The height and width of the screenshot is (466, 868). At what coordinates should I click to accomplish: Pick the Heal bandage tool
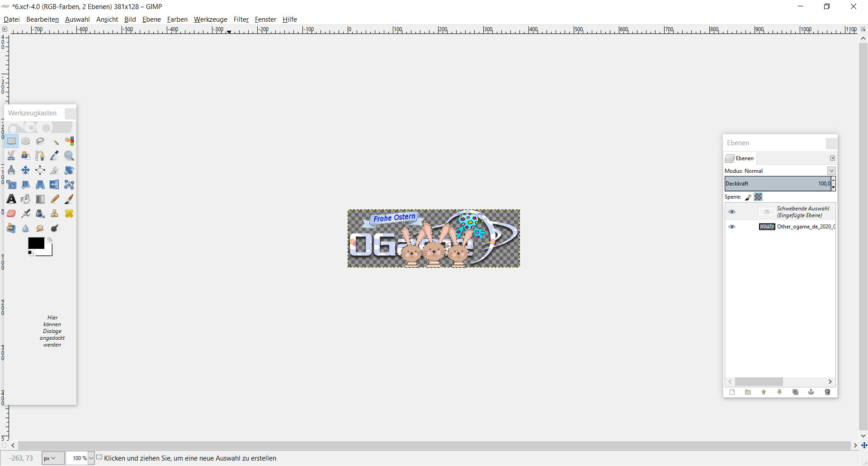(x=69, y=214)
